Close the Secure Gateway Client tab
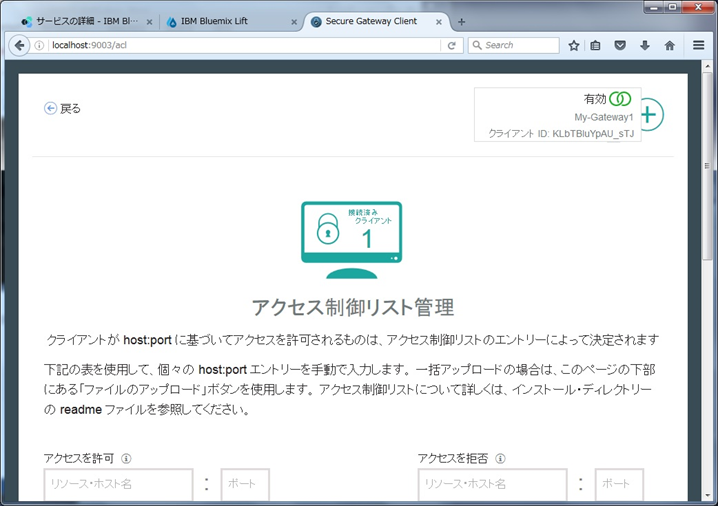Image resolution: width=718 pixels, height=506 pixels. point(440,21)
